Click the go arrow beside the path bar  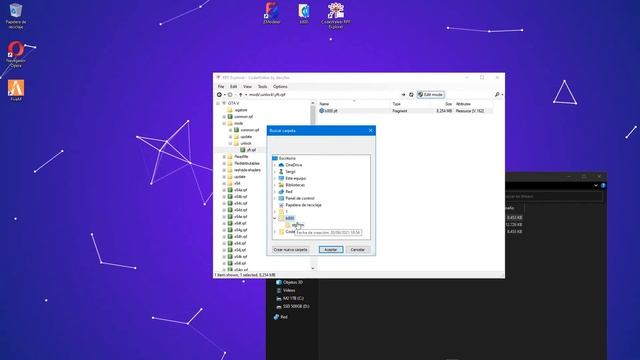point(403,95)
